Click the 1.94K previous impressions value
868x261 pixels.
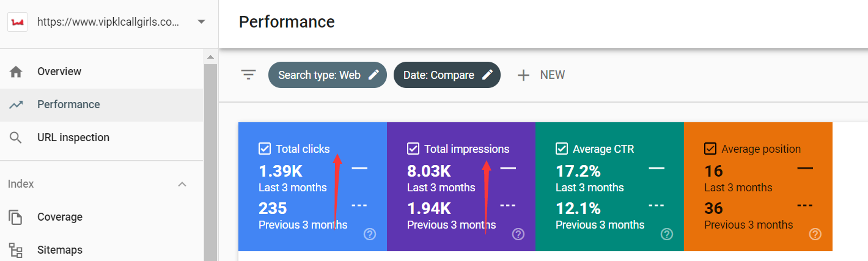(429, 208)
